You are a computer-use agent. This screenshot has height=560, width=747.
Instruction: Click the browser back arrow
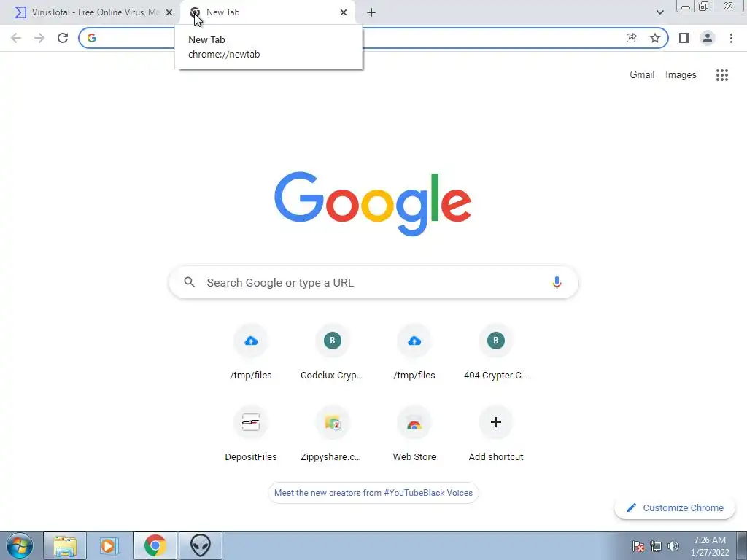tap(16, 38)
